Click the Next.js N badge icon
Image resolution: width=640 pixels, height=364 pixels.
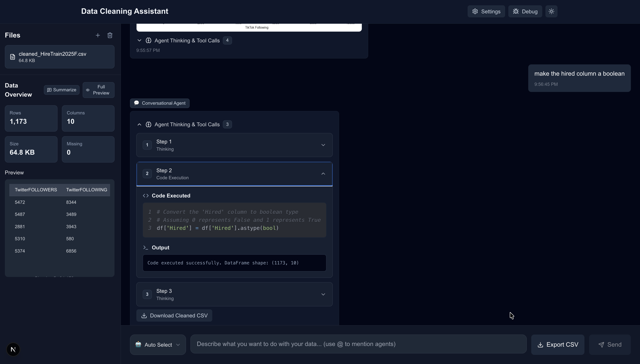tap(13, 349)
